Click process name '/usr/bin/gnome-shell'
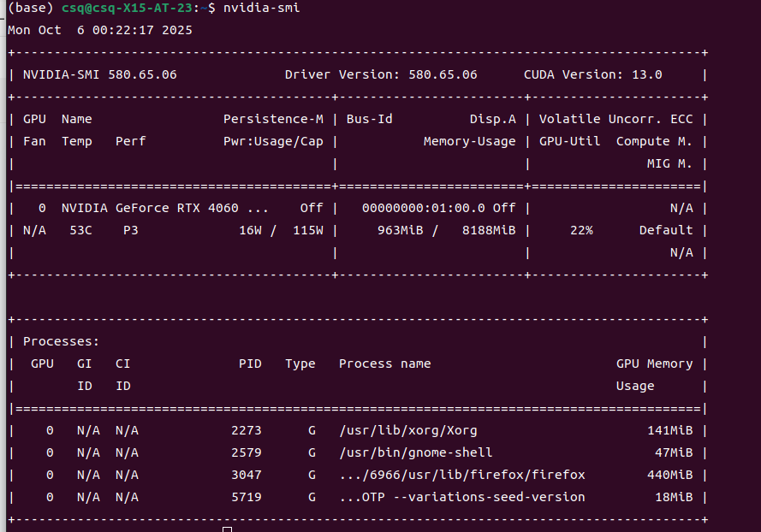Viewport: 761px width, 532px height. 416,453
